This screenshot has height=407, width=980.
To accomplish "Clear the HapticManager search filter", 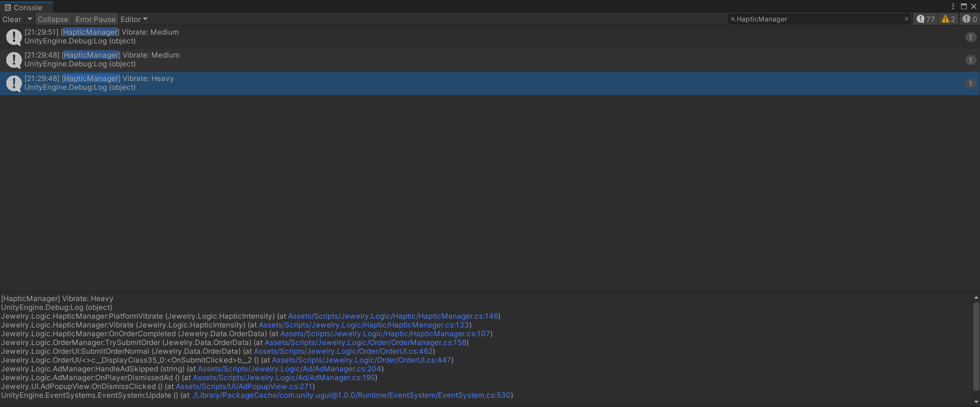I will [x=907, y=19].
